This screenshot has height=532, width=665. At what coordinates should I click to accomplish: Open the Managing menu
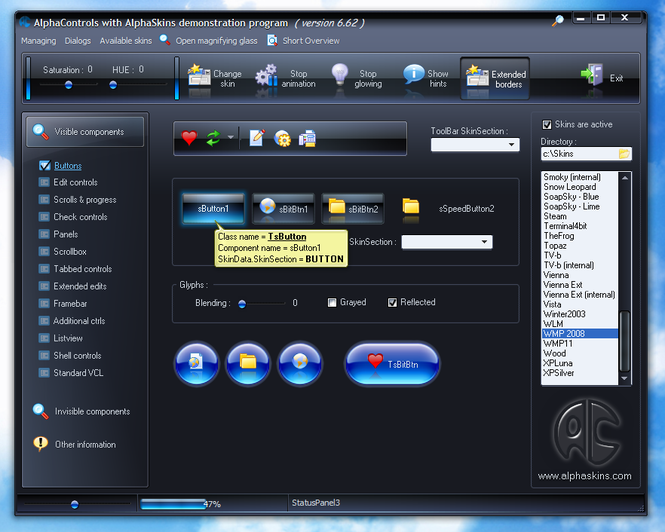[39, 41]
